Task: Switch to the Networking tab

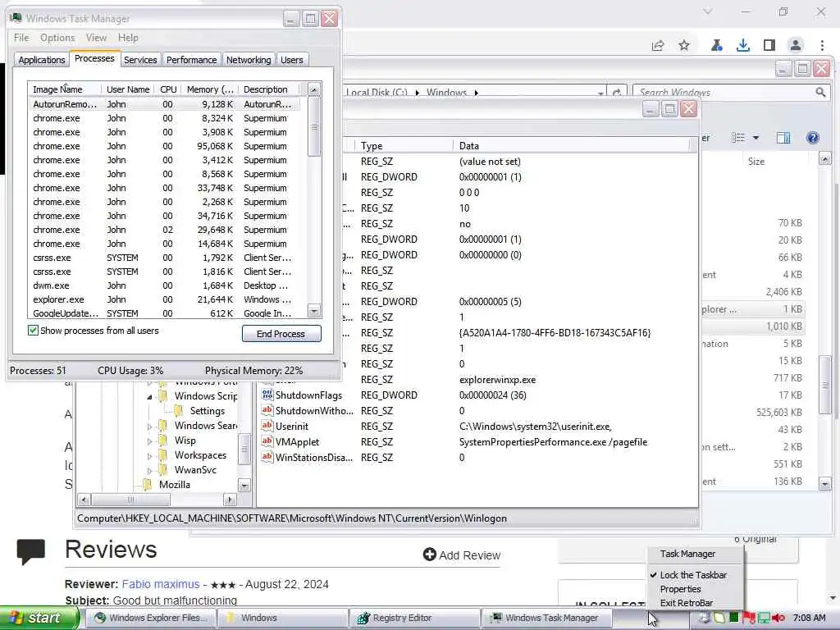Action: tap(249, 59)
